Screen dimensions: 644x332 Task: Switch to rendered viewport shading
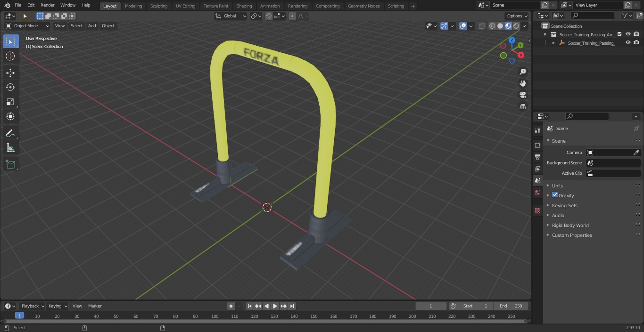pos(516,26)
